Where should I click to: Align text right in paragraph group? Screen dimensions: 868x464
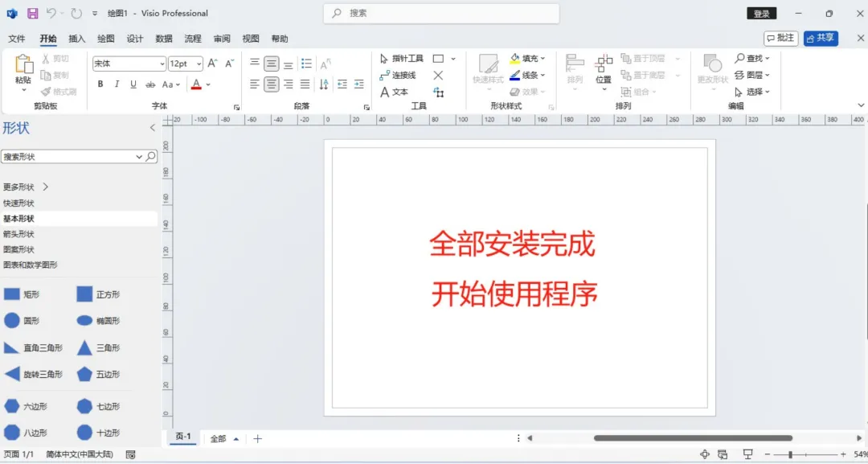(289, 84)
